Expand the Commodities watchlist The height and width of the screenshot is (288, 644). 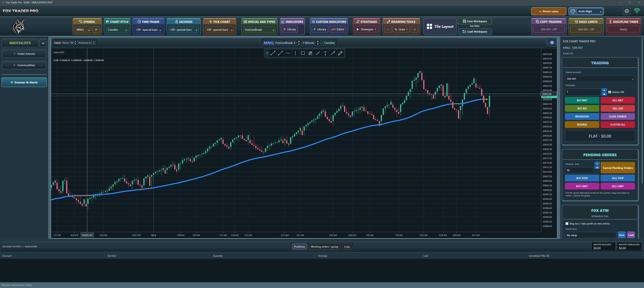click(x=24, y=65)
